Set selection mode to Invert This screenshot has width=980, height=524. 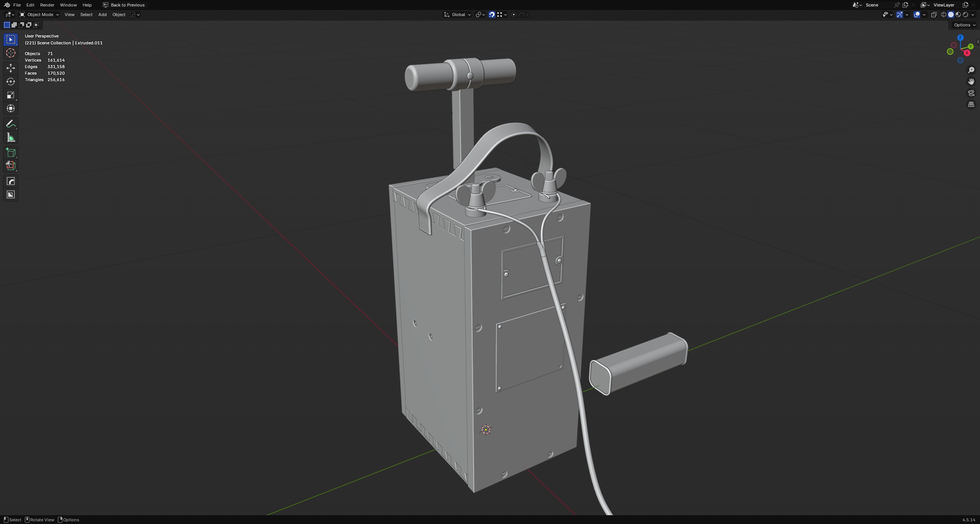(29, 25)
